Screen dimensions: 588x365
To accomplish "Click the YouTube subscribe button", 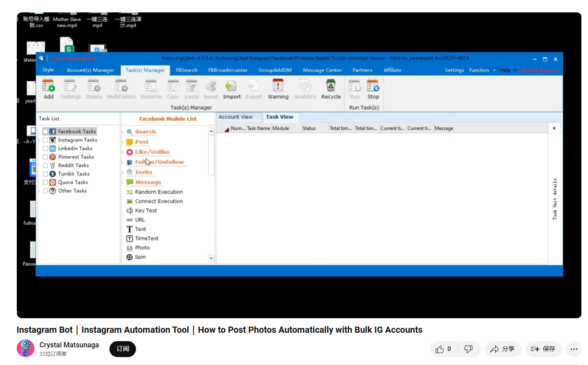I will tap(123, 349).
